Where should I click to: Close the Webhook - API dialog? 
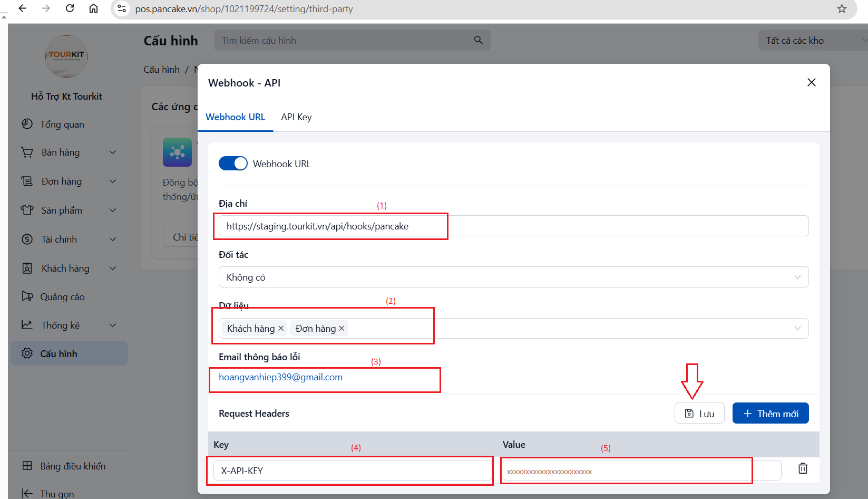(811, 82)
